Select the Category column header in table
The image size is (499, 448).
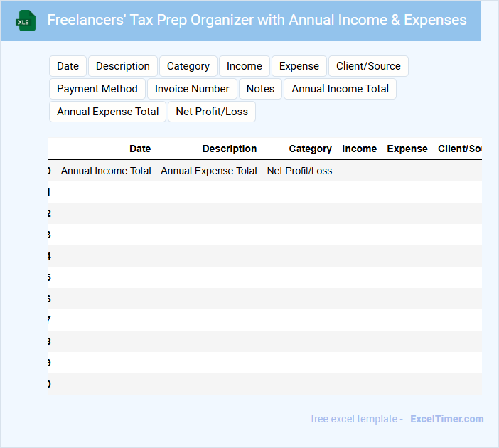click(x=310, y=149)
